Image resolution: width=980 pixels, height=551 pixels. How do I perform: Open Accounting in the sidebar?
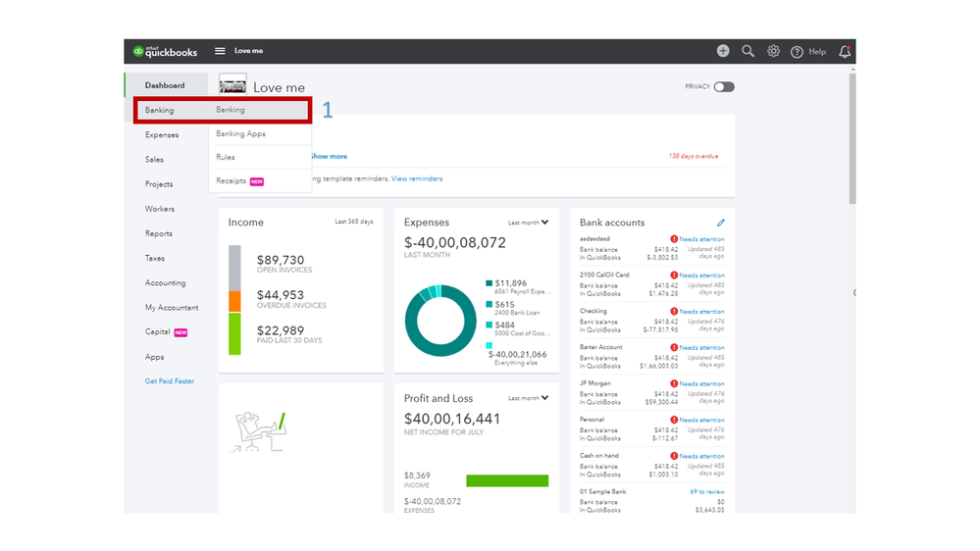pos(166,283)
